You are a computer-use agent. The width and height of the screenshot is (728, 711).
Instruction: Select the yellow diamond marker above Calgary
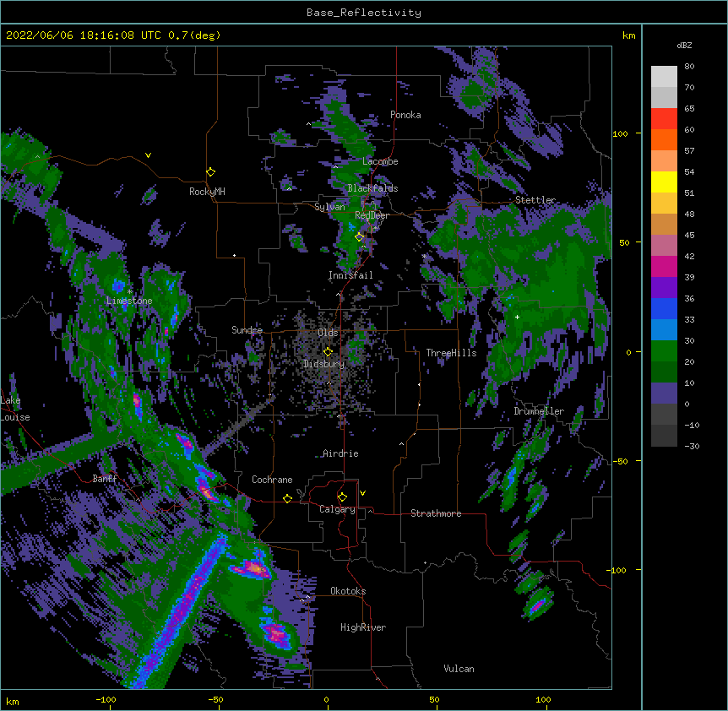click(342, 497)
